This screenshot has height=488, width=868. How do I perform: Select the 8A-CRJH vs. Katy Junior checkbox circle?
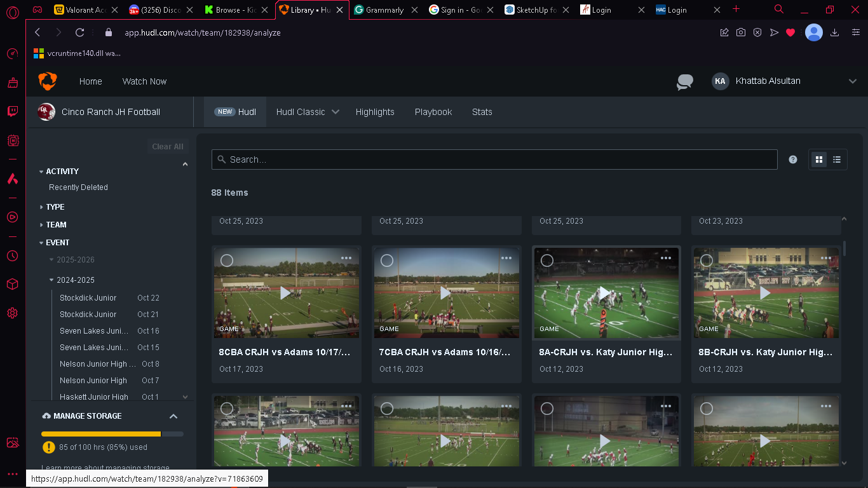pyautogui.click(x=547, y=261)
